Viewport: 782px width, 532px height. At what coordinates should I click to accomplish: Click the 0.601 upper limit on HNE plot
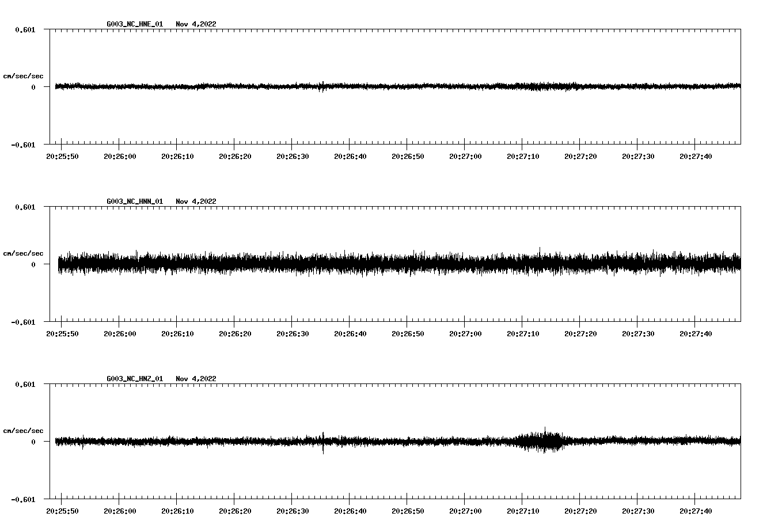[x=25, y=29]
